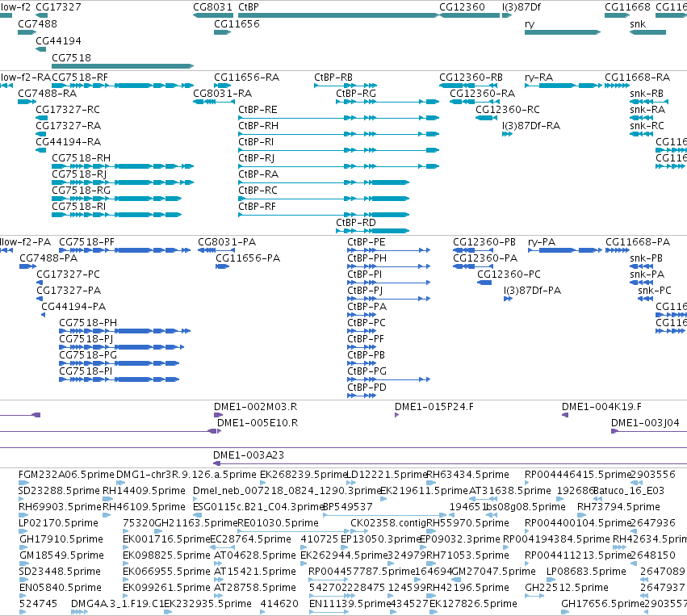
Task: Select the CtBP-PE protein label
Action: tap(367, 242)
